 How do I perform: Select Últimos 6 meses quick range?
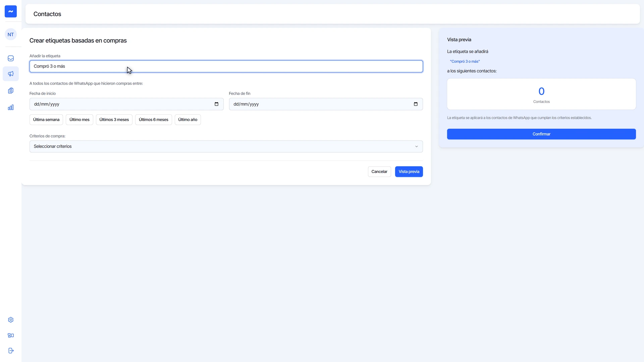point(154,120)
